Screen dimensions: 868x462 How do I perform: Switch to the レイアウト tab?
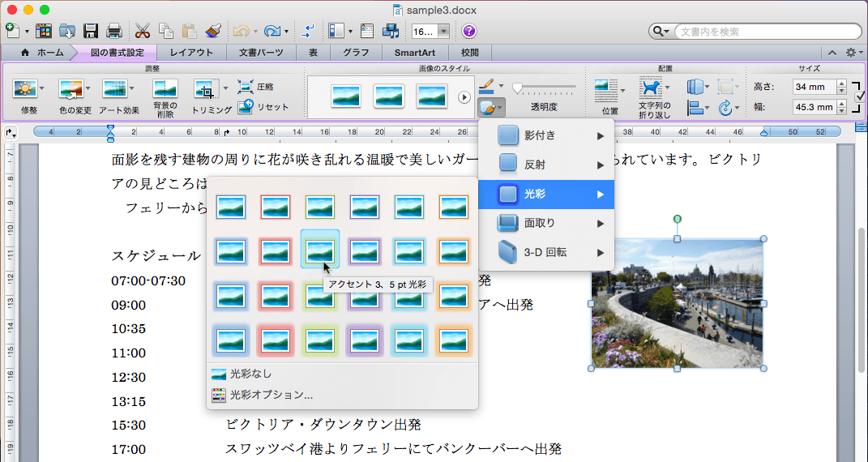tap(191, 53)
